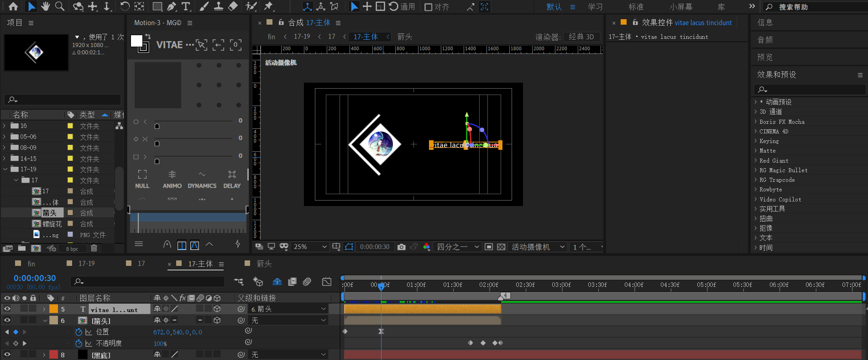Click the delete trash icon in Project panel
Viewport: 868px width, 360px height.
point(94,248)
